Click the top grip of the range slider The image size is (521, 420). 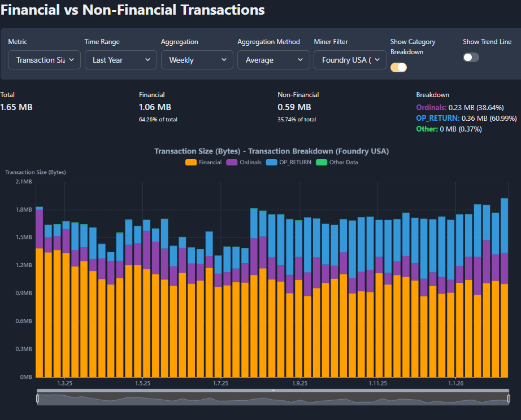(273, 390)
